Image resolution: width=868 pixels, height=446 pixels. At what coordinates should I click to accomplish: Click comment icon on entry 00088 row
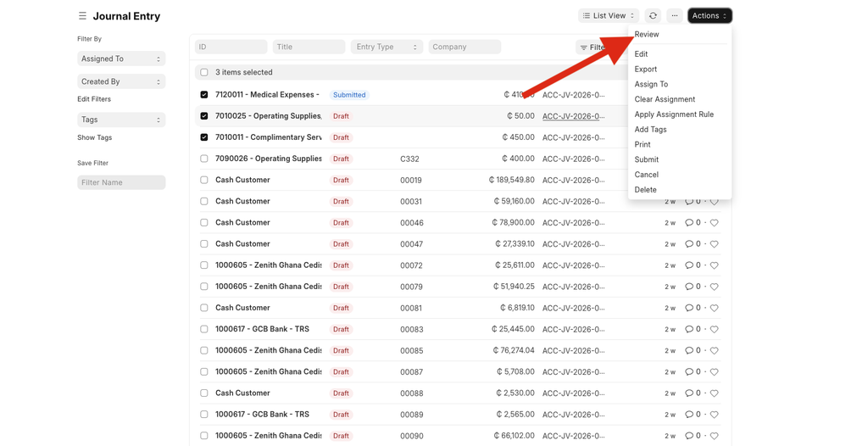(689, 393)
